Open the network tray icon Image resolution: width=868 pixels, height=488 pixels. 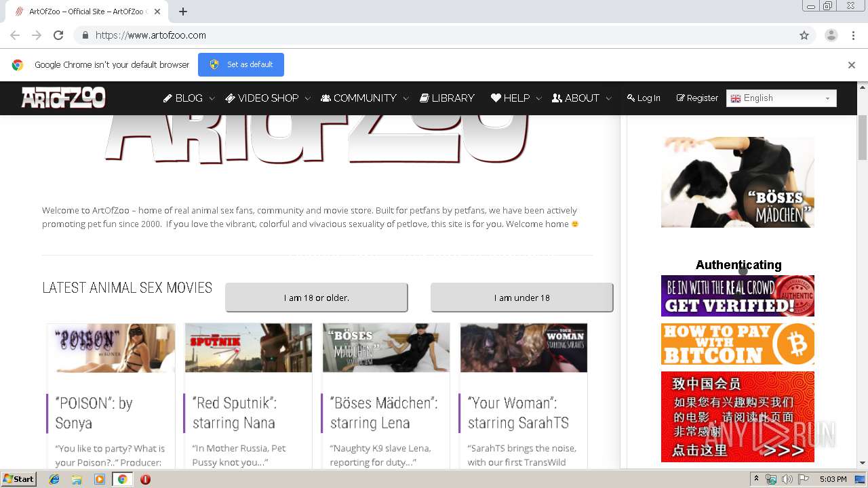(771, 479)
